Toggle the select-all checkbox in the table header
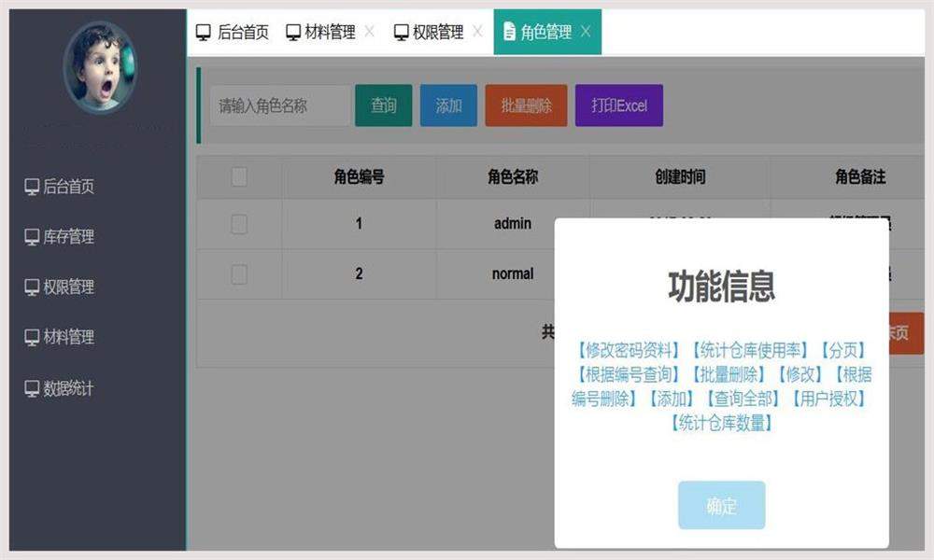 (237, 176)
